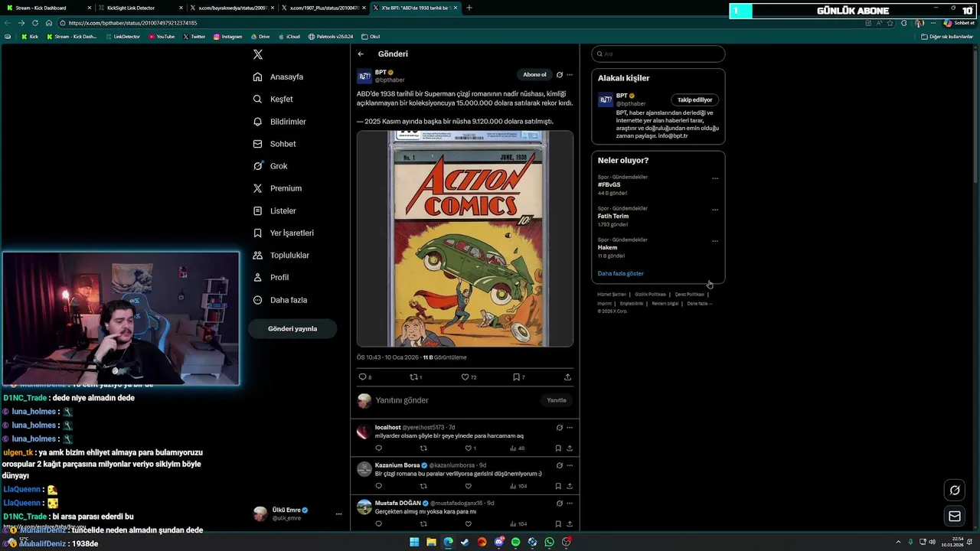Open Spotify from taskbar
This screenshot has width=980, height=551.
(515, 542)
